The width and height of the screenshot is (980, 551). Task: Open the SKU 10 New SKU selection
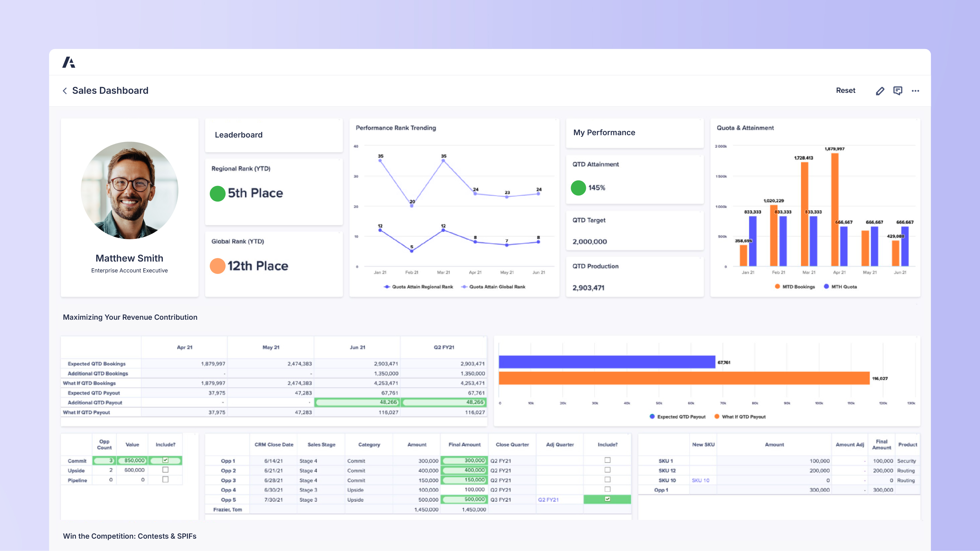click(x=700, y=480)
